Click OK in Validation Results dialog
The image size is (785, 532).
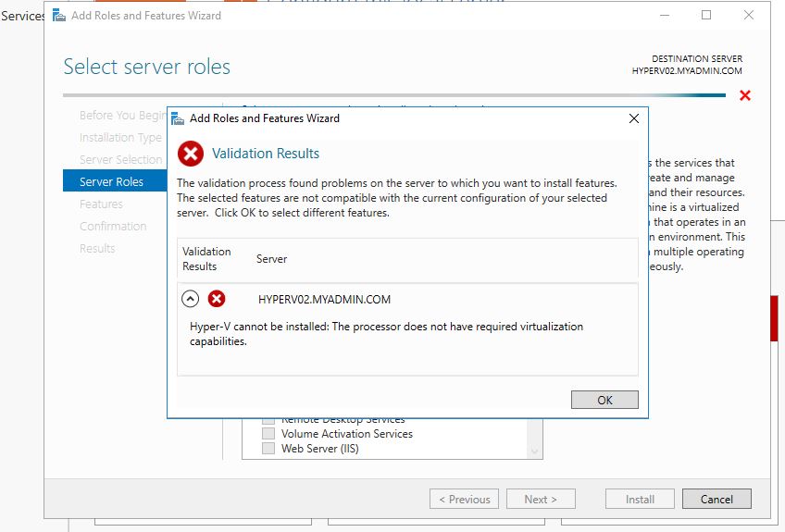[x=604, y=400]
